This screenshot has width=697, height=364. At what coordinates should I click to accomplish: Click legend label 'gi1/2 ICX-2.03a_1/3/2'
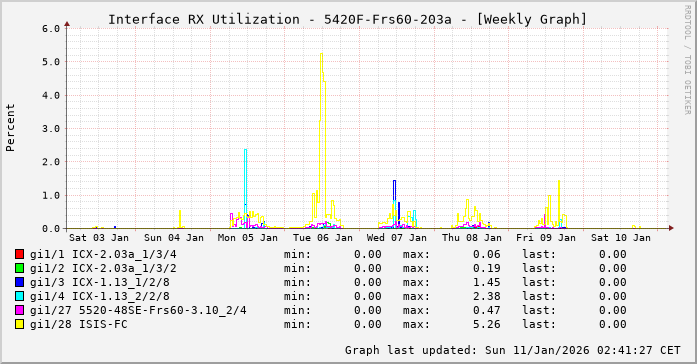pos(103,268)
